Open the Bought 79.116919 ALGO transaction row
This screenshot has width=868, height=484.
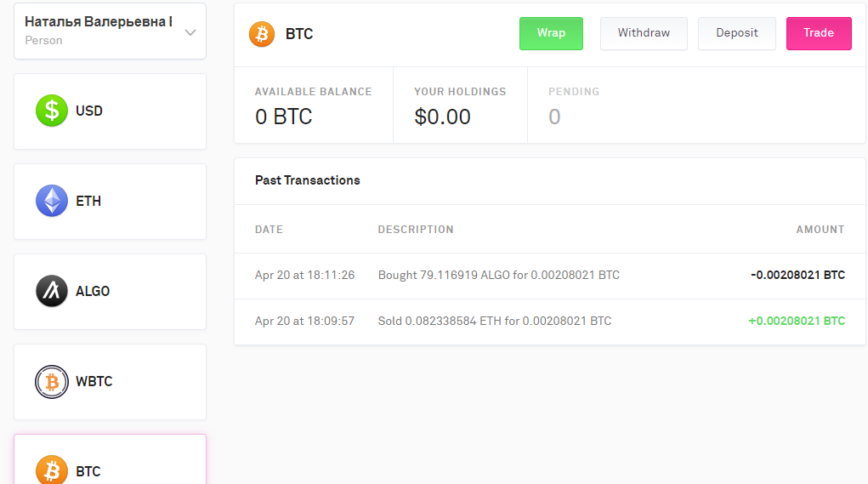550,276
